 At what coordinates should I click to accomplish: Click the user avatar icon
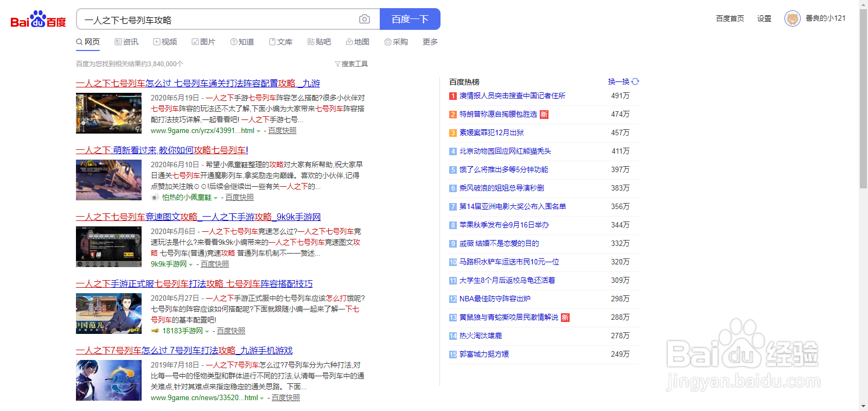(x=793, y=19)
